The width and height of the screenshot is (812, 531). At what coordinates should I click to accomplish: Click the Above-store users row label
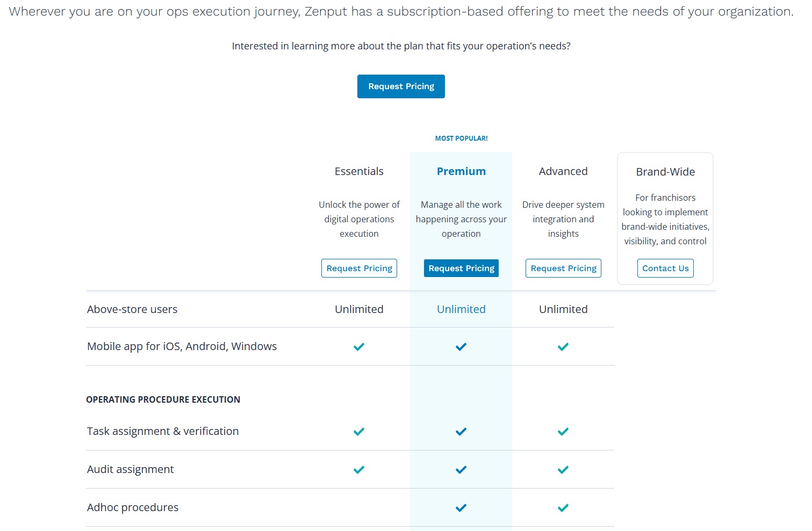[x=132, y=309]
